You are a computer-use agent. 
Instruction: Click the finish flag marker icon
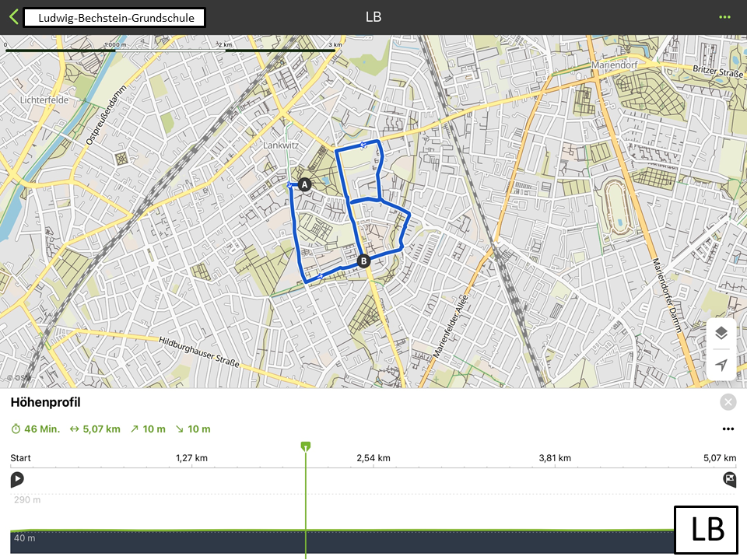729,479
